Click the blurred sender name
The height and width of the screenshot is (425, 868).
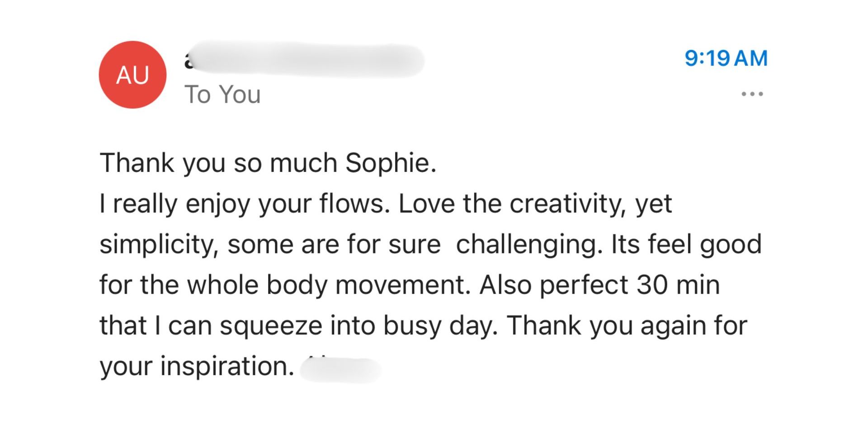coord(303,60)
